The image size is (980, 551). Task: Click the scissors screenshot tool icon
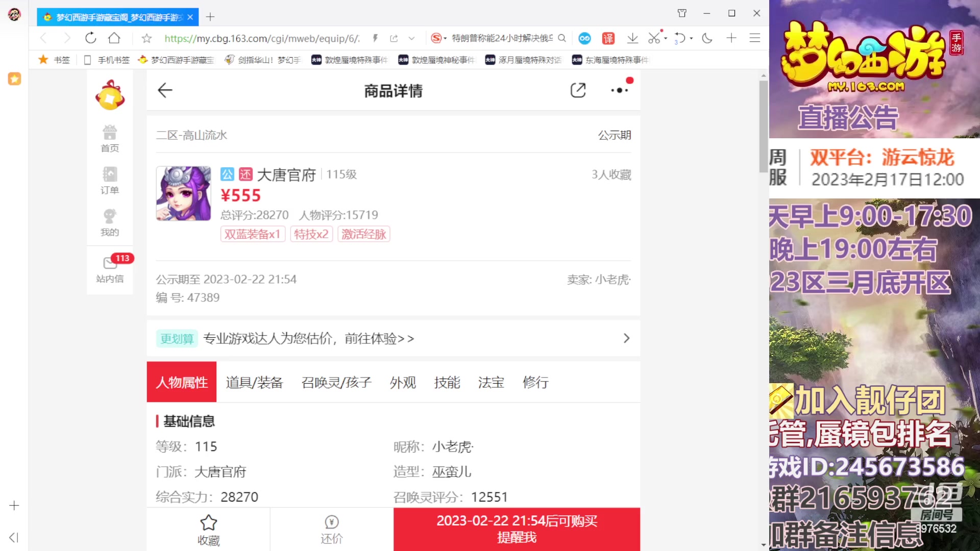coord(654,38)
